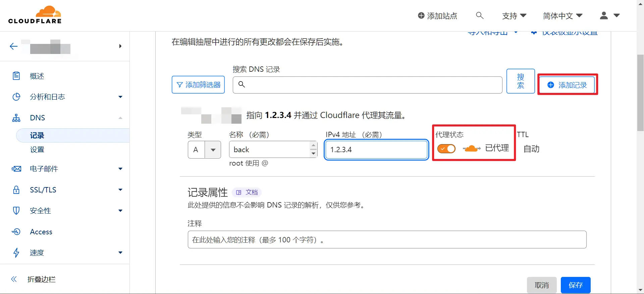
Task: Toggle the 代理状态 proxy switch
Action: [446, 149]
